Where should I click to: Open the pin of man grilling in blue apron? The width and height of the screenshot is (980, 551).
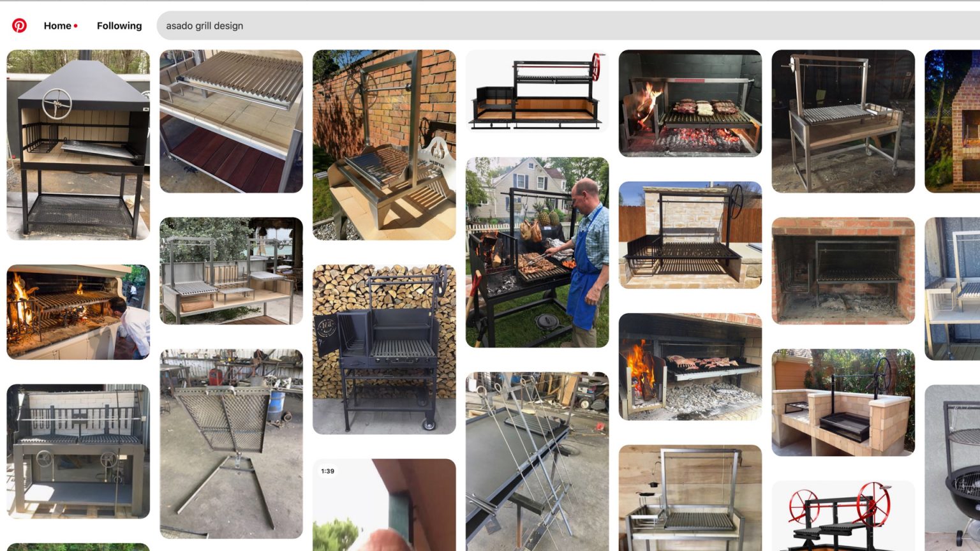click(x=537, y=253)
